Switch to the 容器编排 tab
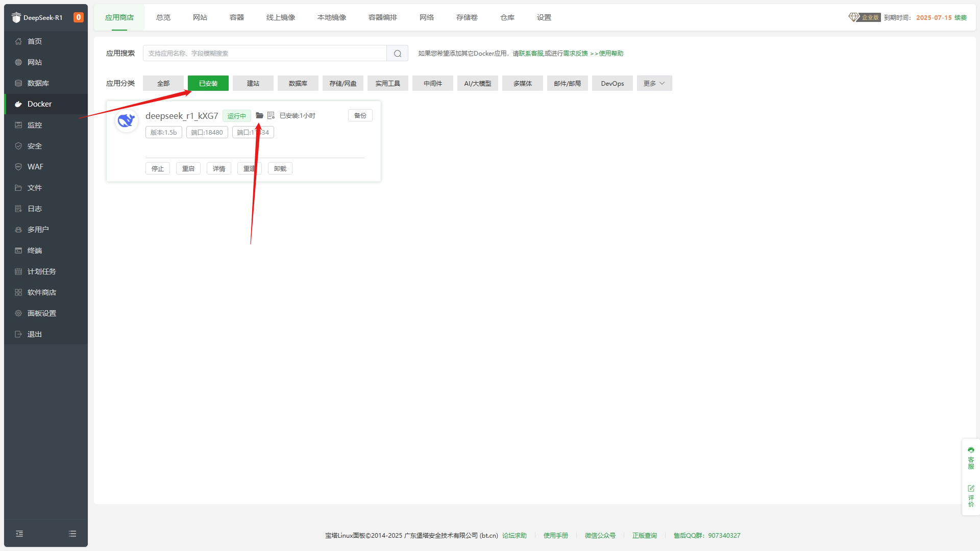 (383, 17)
